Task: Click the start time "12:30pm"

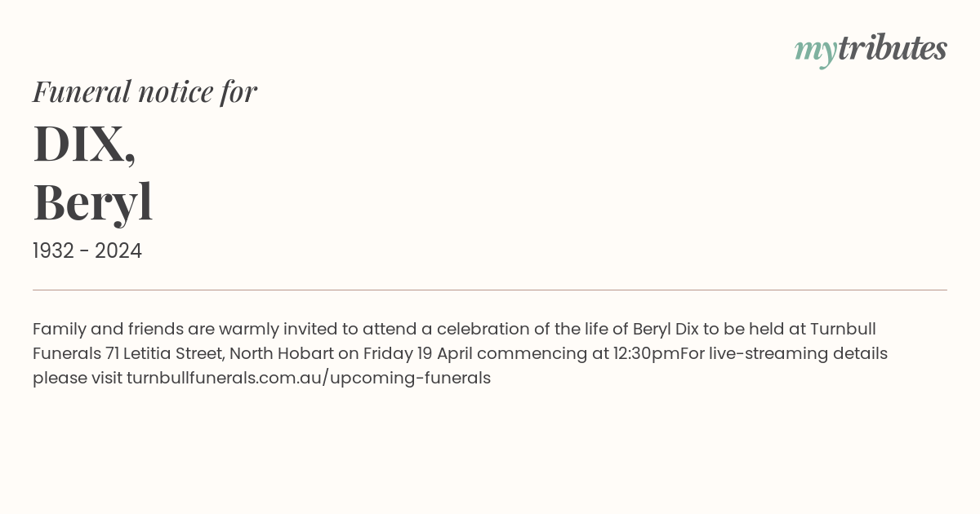Action: coord(646,353)
